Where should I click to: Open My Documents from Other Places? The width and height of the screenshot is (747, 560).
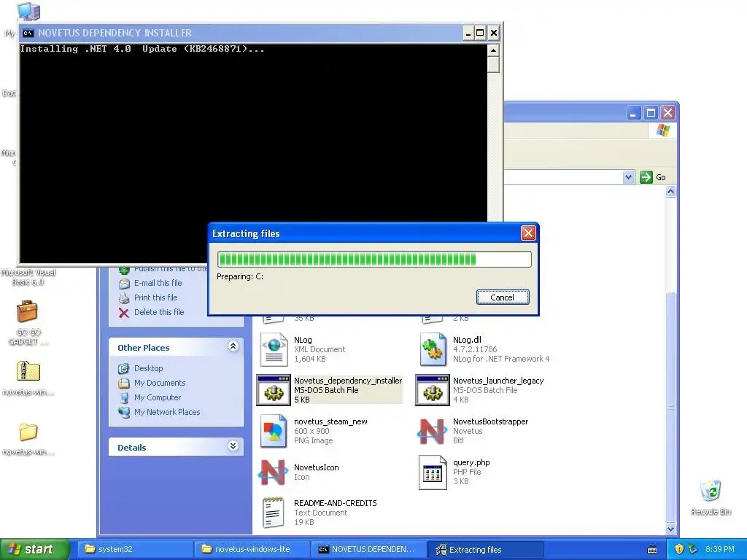[x=160, y=383]
